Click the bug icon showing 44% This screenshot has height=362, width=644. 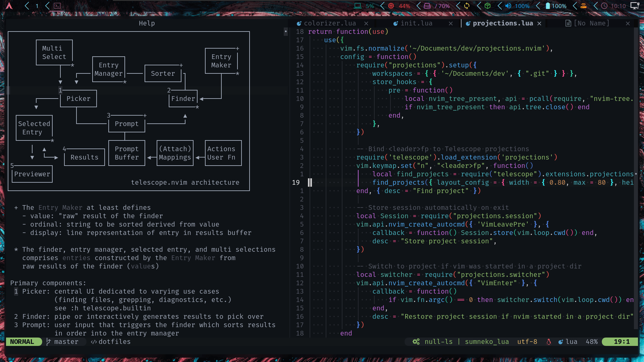click(391, 6)
